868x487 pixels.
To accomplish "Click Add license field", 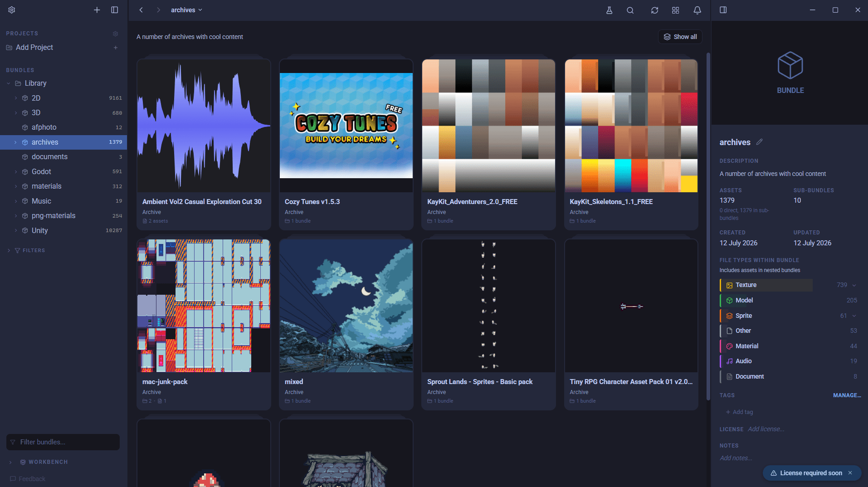I will click(766, 429).
